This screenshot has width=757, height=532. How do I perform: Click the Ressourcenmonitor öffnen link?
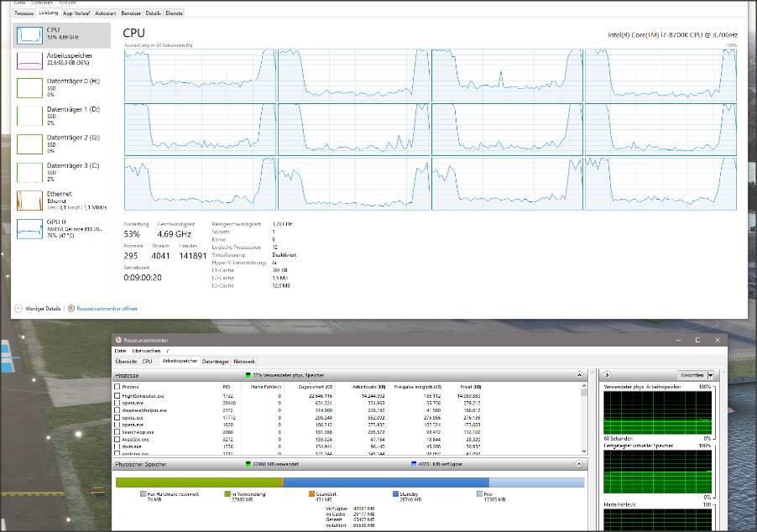click(107, 309)
